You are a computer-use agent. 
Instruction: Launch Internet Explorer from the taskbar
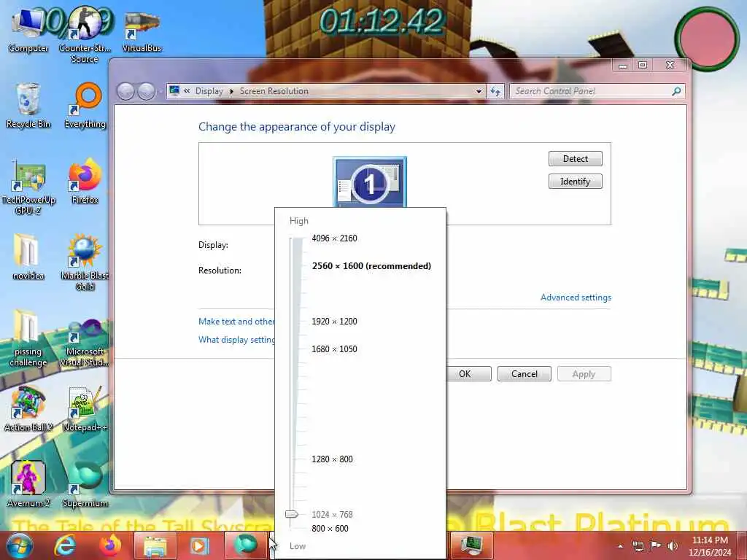(65, 545)
